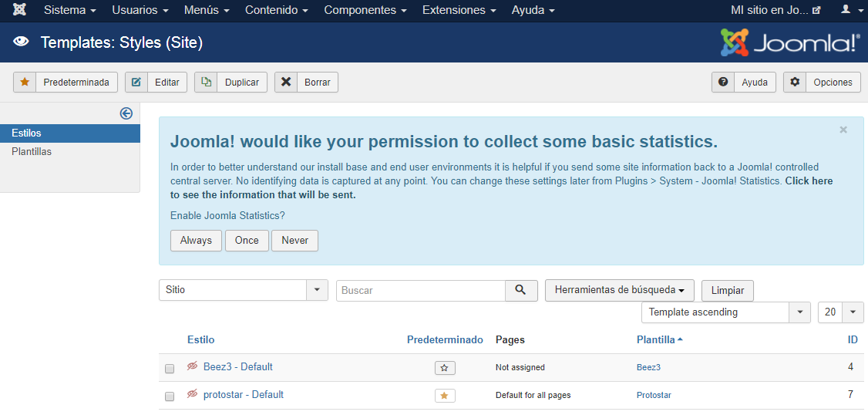This screenshot has height=415, width=868.
Task: Click the preview eye icon beside Beez3
Action: [193, 366]
